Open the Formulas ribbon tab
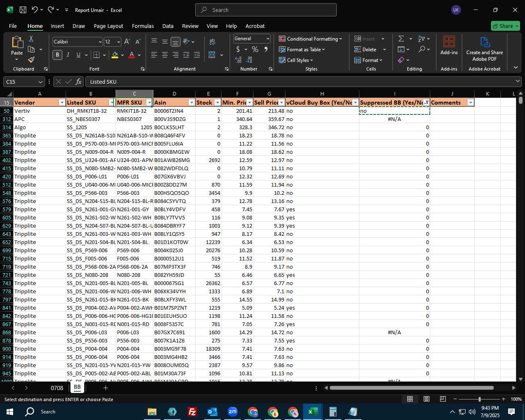This screenshot has width=525, height=420. pos(143,26)
